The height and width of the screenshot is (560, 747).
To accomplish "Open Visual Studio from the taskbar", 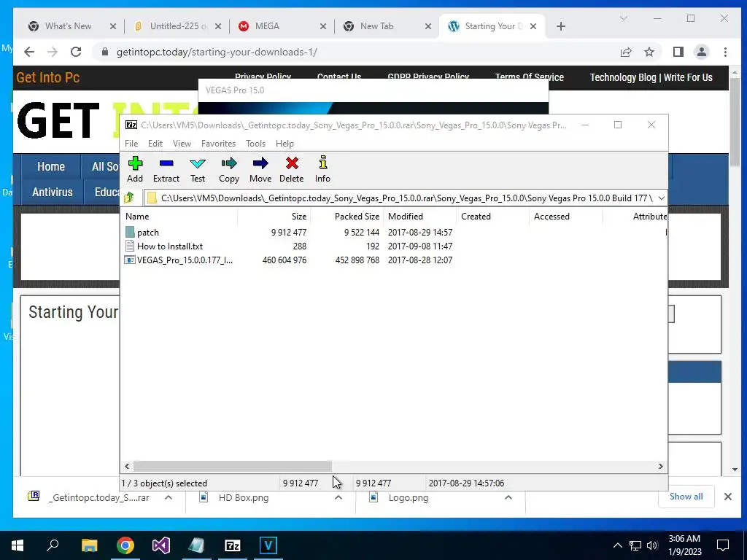I will 161,545.
